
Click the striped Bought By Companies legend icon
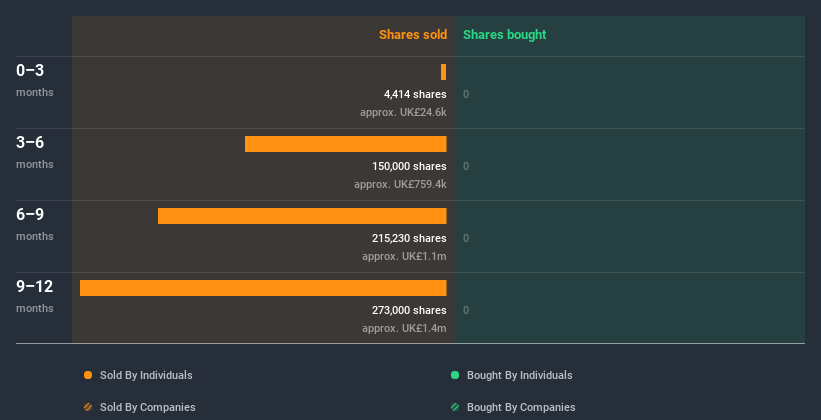pos(455,407)
